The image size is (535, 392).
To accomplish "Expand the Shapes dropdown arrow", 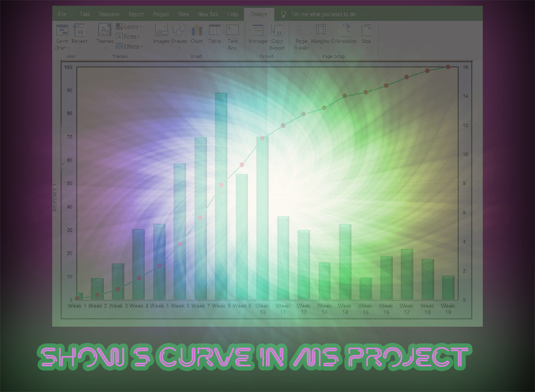I will (179, 48).
